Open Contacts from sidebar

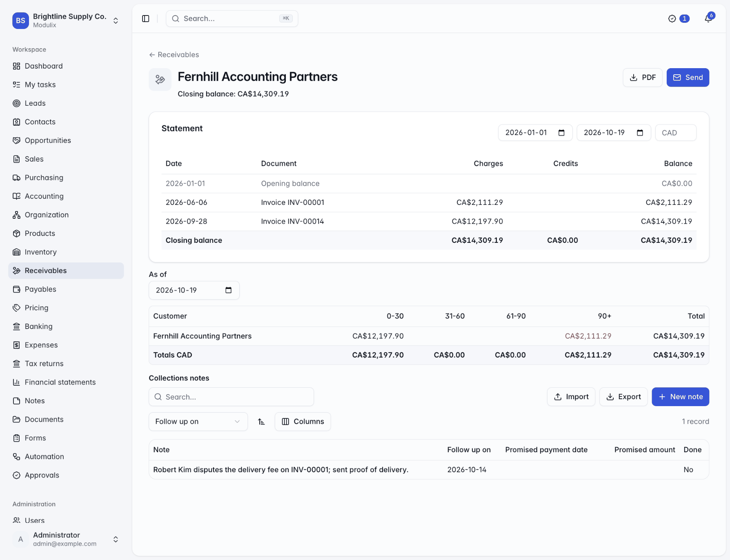(x=66, y=122)
